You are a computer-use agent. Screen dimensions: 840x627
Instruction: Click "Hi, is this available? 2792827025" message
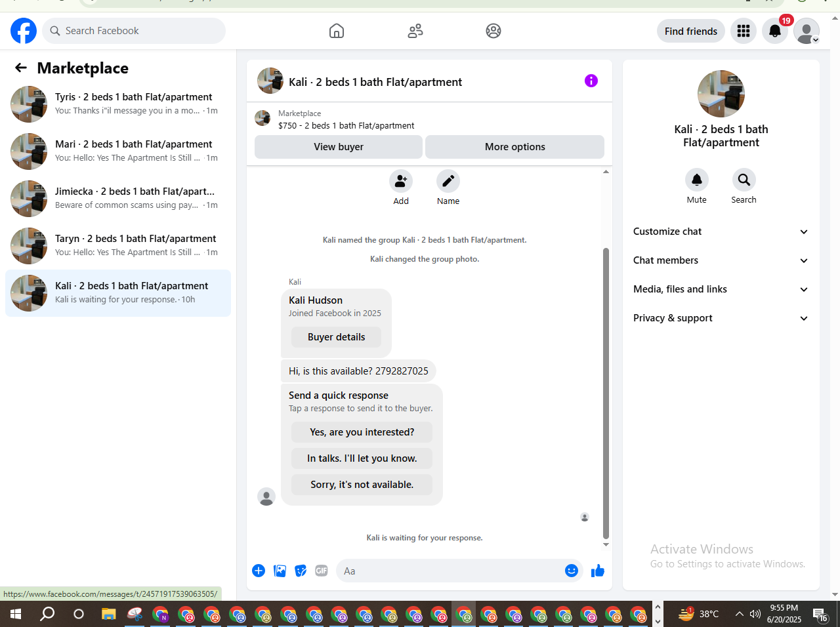358,371
